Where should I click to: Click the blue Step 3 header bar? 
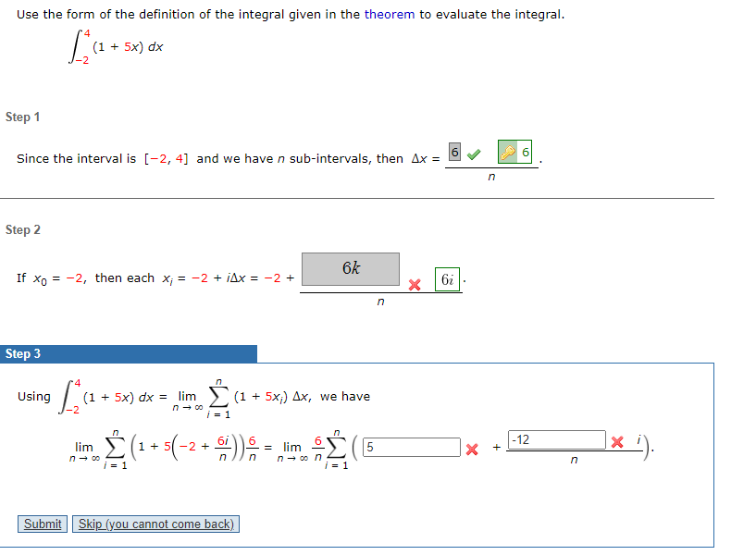[x=130, y=353]
